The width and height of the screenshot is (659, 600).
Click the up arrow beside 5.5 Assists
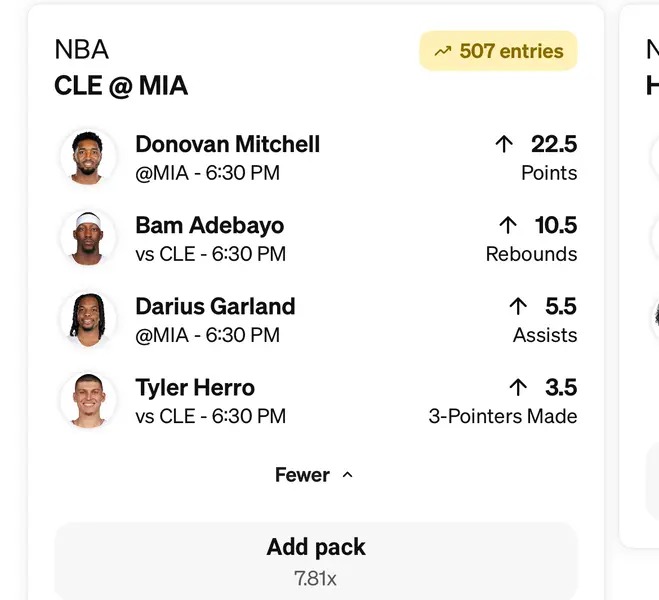[517, 306]
